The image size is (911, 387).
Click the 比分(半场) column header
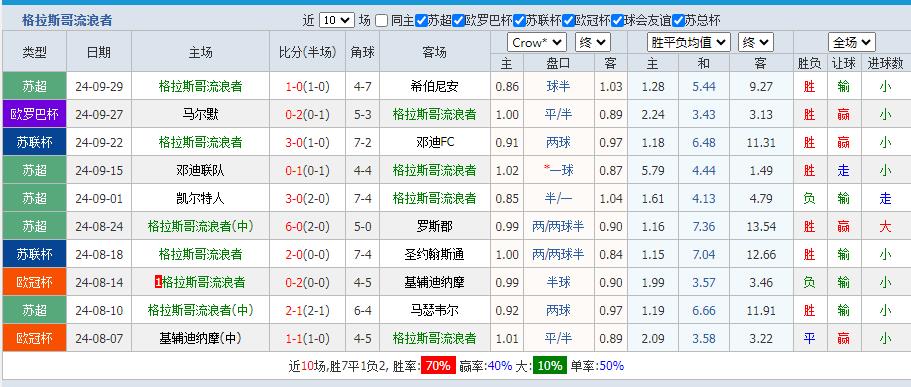307,52
